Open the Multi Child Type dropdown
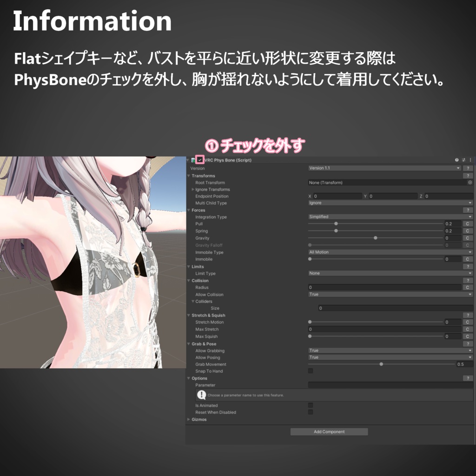 (x=390, y=203)
